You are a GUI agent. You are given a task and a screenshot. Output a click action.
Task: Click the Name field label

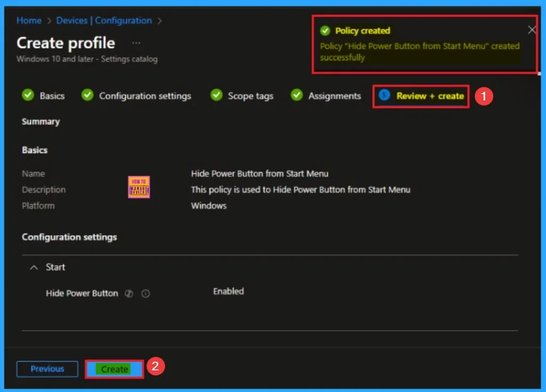pyautogui.click(x=34, y=173)
